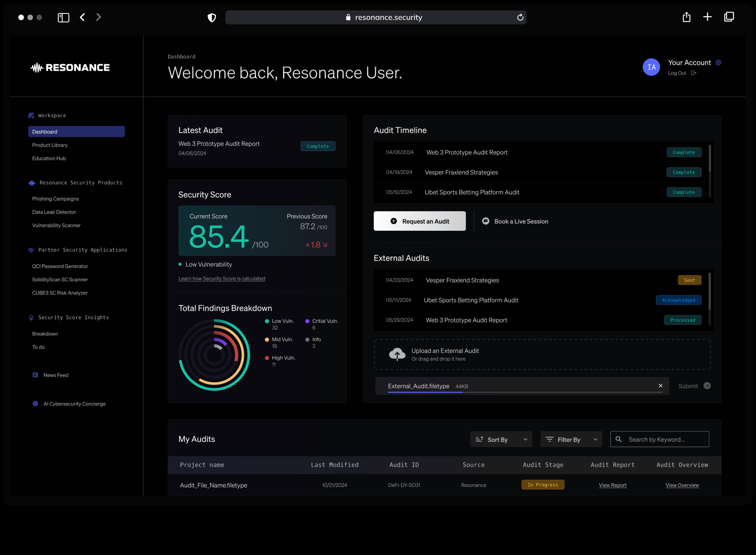
Task: Remove External_Audit.filetype with X icon
Action: click(660, 386)
